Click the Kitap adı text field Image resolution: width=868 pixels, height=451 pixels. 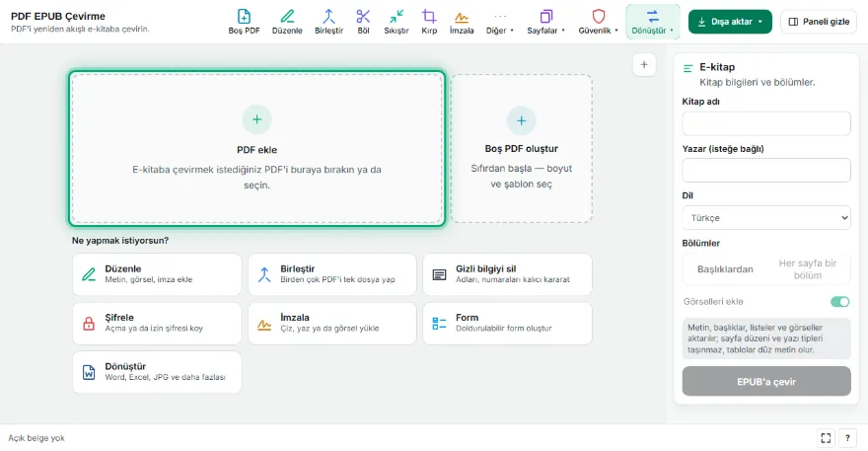[x=766, y=123]
